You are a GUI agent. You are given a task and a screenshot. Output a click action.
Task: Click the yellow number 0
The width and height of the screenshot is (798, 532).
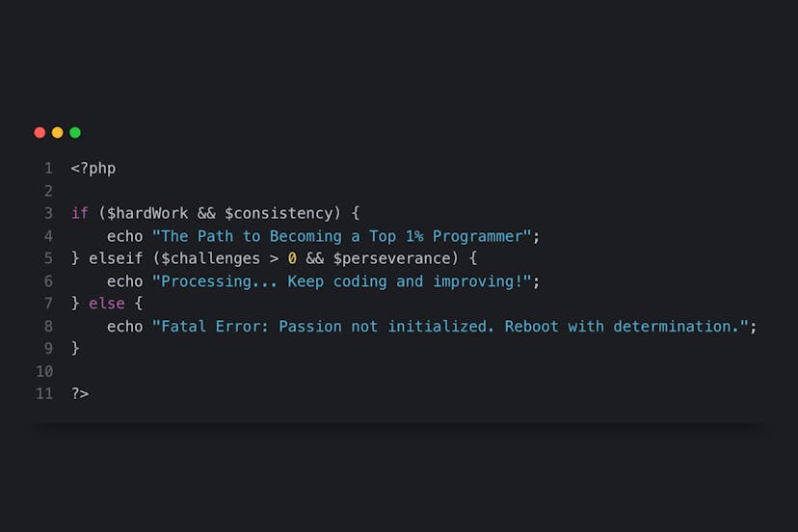pos(292,258)
